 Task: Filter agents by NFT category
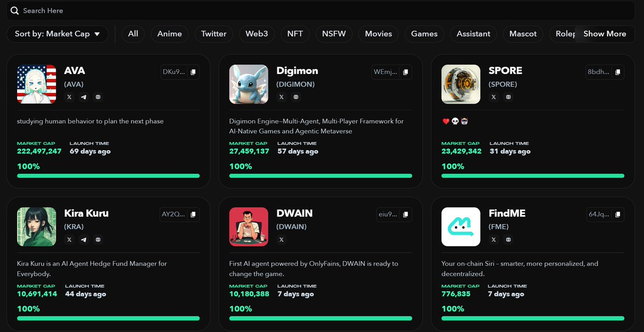[x=295, y=34]
